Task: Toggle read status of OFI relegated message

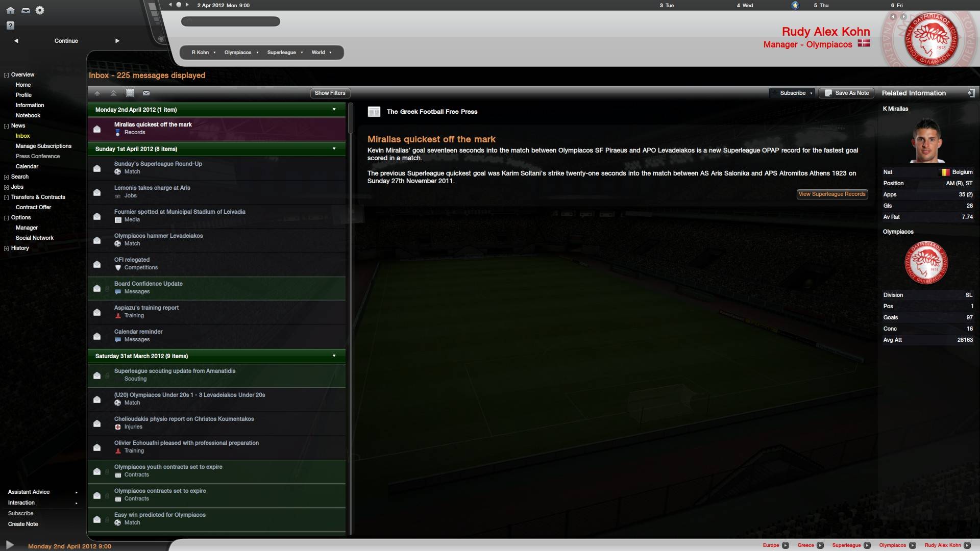Action: (97, 264)
